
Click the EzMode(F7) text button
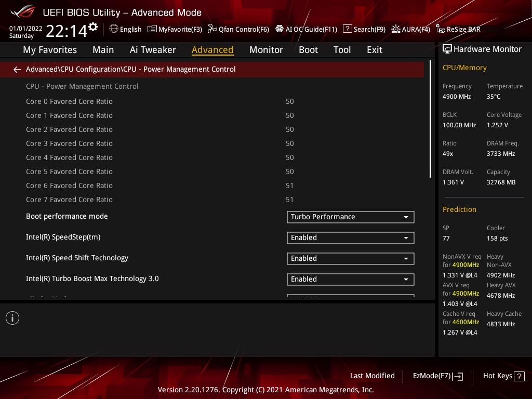point(432,376)
